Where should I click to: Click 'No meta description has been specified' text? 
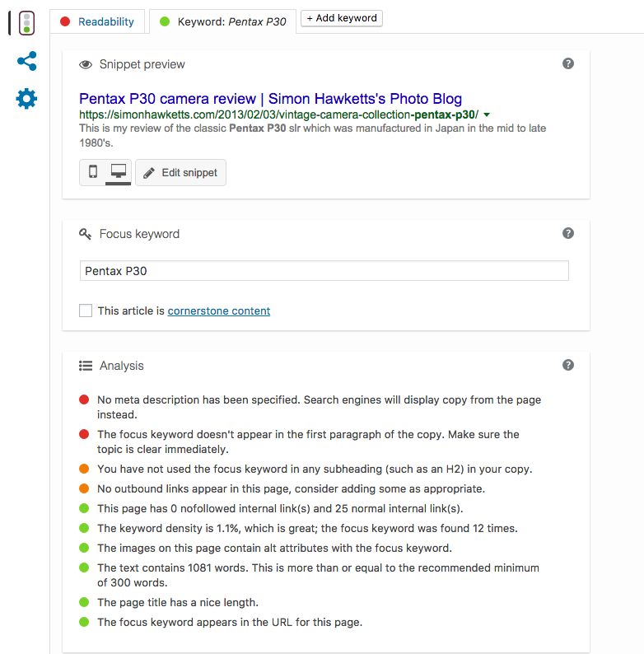pyautogui.click(x=319, y=407)
